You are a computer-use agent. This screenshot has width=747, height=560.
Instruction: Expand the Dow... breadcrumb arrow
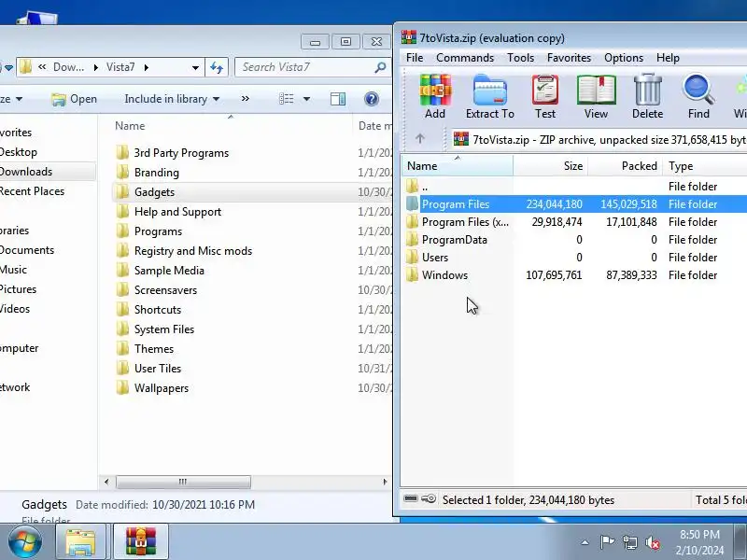pyautogui.click(x=95, y=67)
